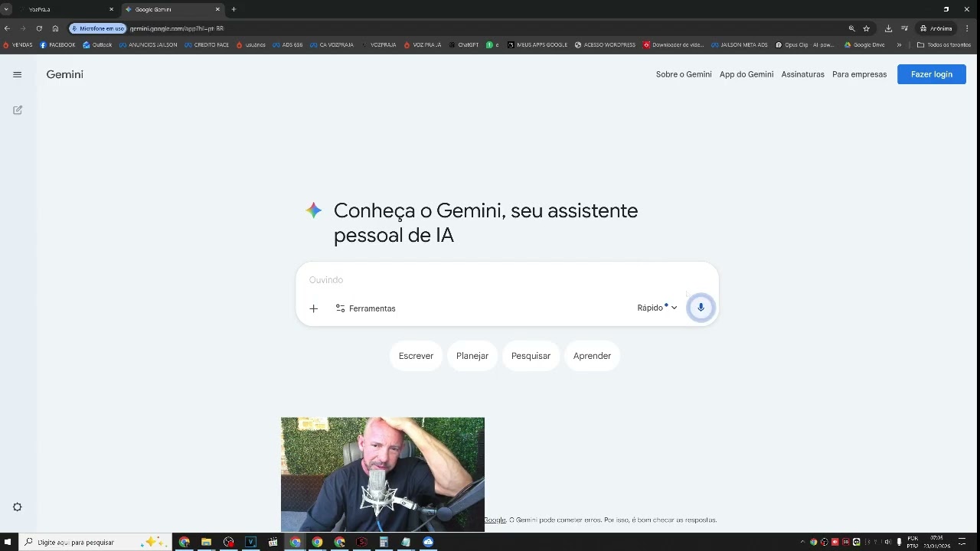Open the CREDITO FACE bookmark
The width and height of the screenshot is (980, 551).
click(x=207, y=45)
